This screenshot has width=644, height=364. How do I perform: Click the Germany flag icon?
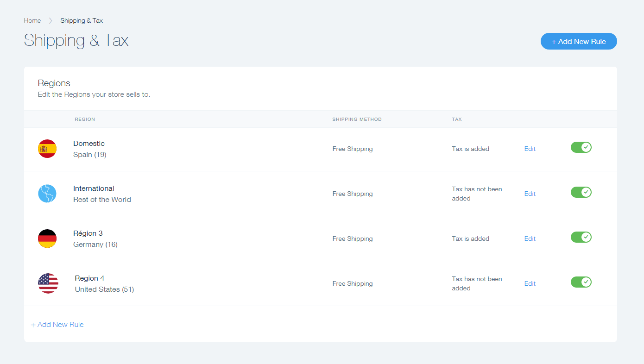(x=47, y=238)
